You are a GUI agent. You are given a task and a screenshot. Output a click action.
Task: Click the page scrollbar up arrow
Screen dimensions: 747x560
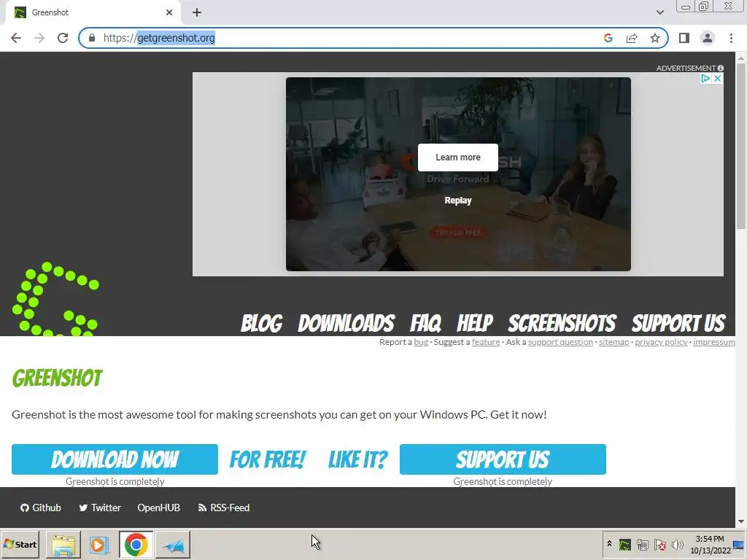(x=741, y=58)
